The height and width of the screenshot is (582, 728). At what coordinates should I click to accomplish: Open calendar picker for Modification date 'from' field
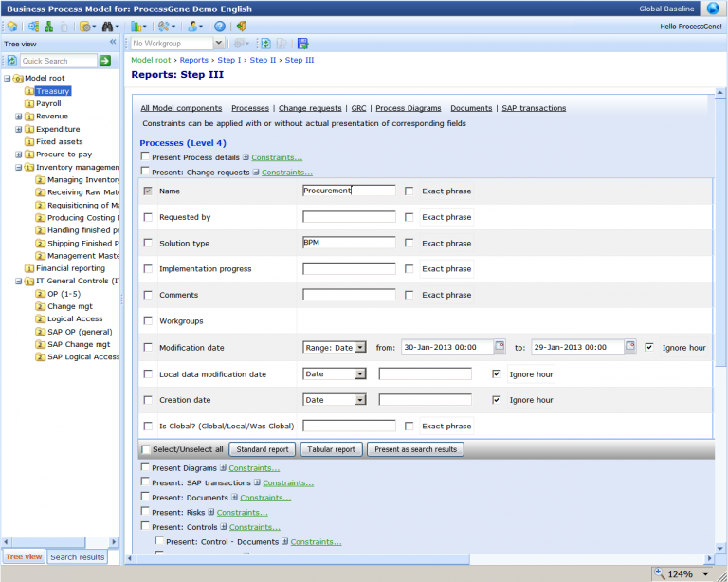(x=500, y=347)
